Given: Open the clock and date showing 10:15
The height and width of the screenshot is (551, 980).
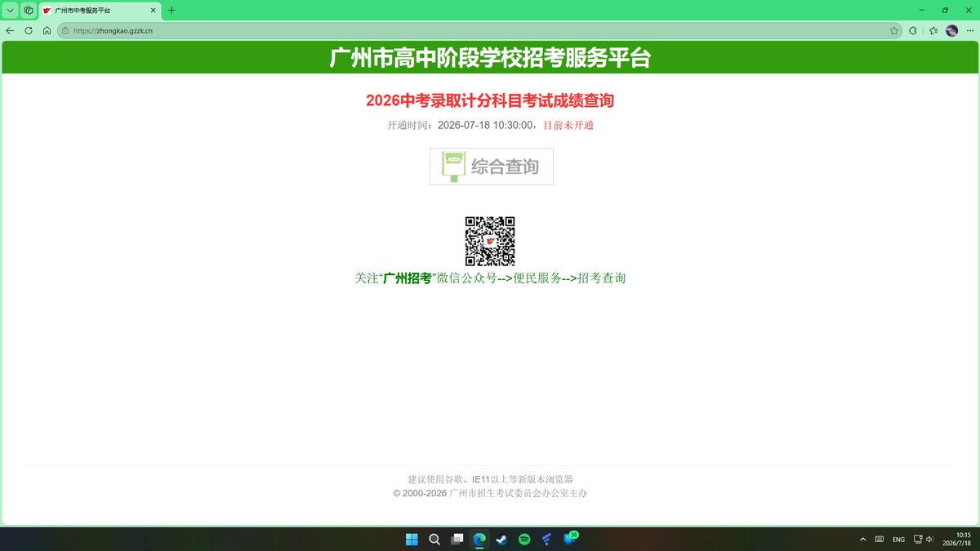Looking at the screenshot, I should [x=956, y=539].
